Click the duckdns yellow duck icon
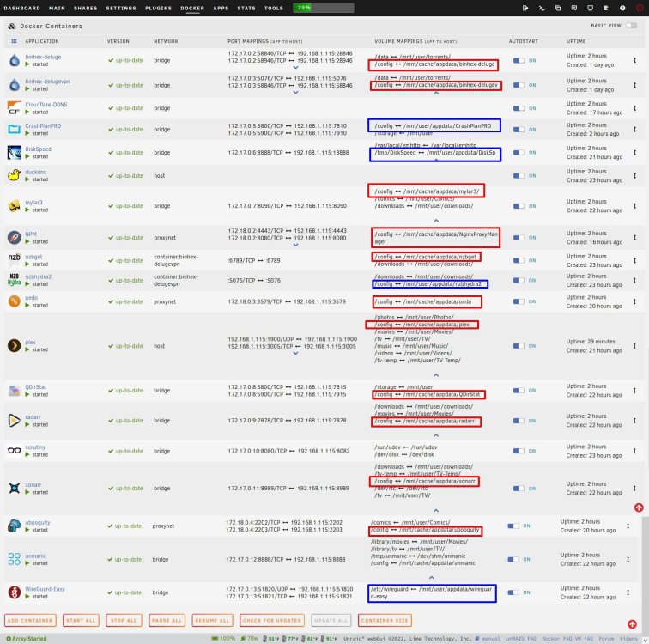 pos(15,175)
